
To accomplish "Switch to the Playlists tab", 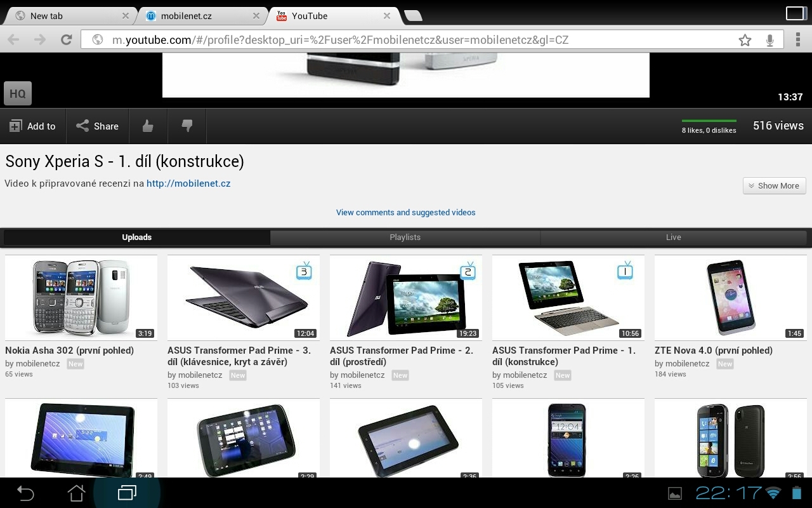I will pos(405,237).
